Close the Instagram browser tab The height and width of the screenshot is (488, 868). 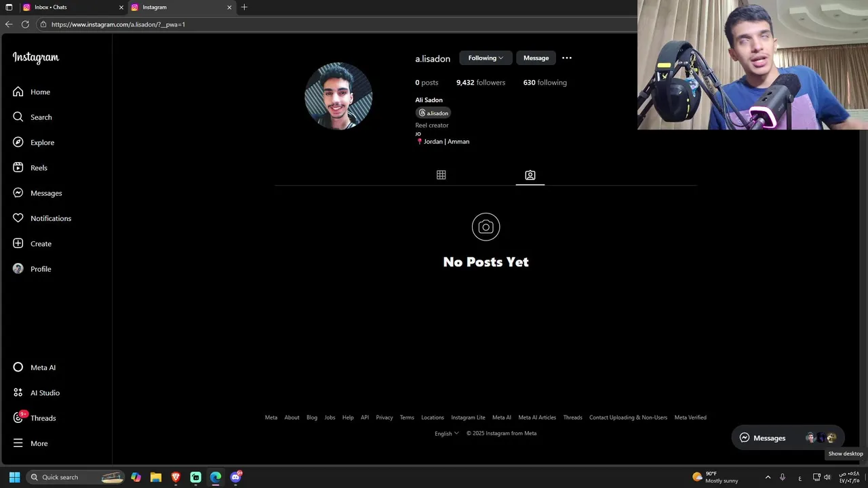pyautogui.click(x=229, y=7)
